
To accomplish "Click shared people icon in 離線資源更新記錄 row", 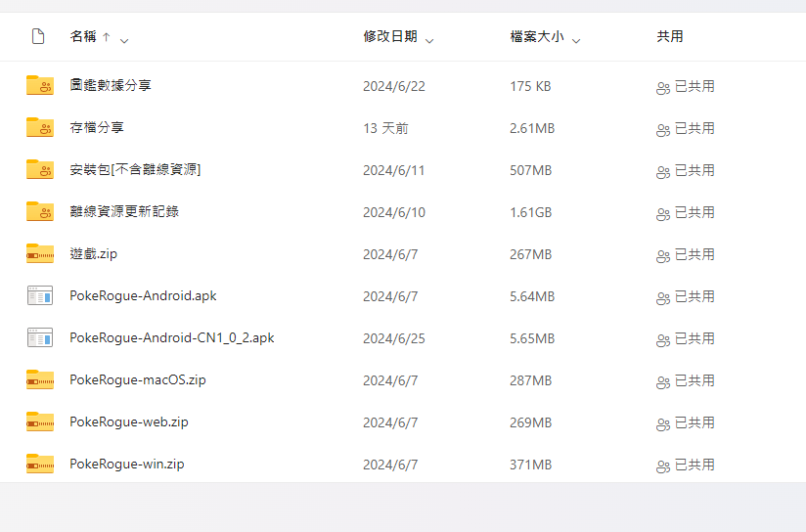I will 663,214.
